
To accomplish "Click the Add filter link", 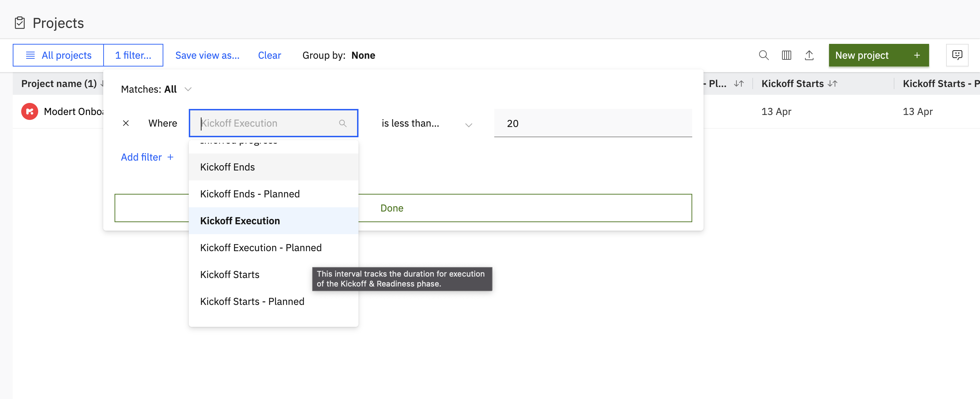I will point(147,157).
